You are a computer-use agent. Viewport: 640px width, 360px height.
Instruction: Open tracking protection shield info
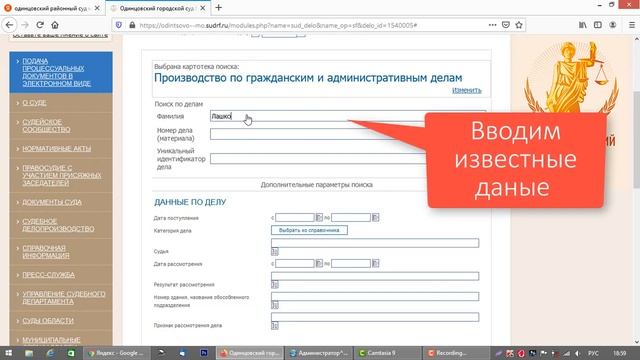(119, 25)
